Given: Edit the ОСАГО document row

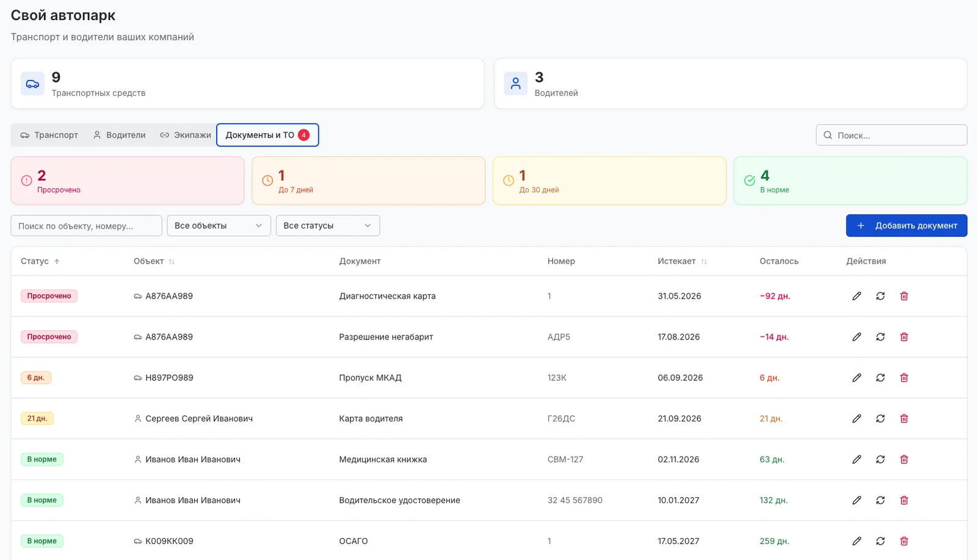Looking at the screenshot, I should (x=857, y=542).
